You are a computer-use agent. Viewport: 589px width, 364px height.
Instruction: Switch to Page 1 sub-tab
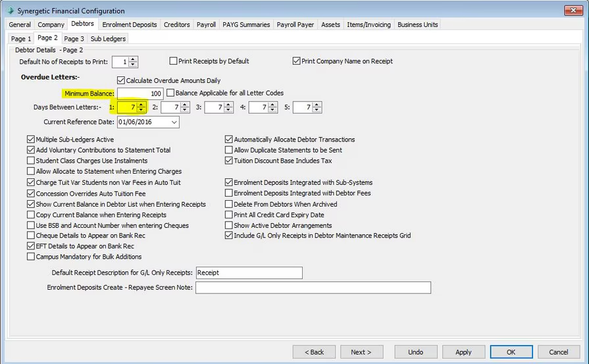[x=21, y=39]
